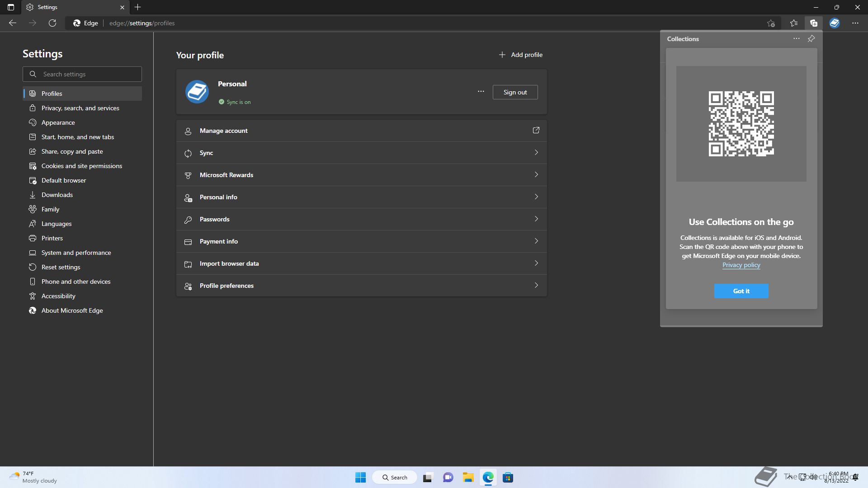
Task: Click Got it in Collections
Action: [741, 291]
